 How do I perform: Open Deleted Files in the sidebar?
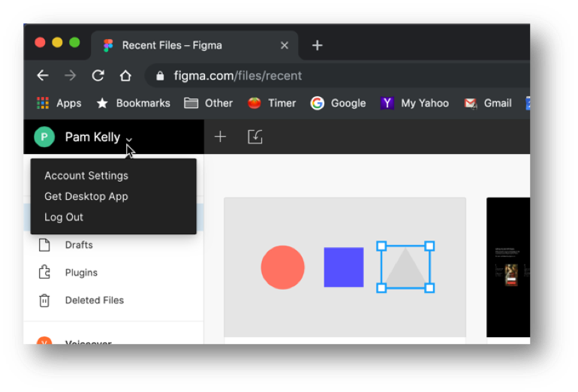pos(95,300)
